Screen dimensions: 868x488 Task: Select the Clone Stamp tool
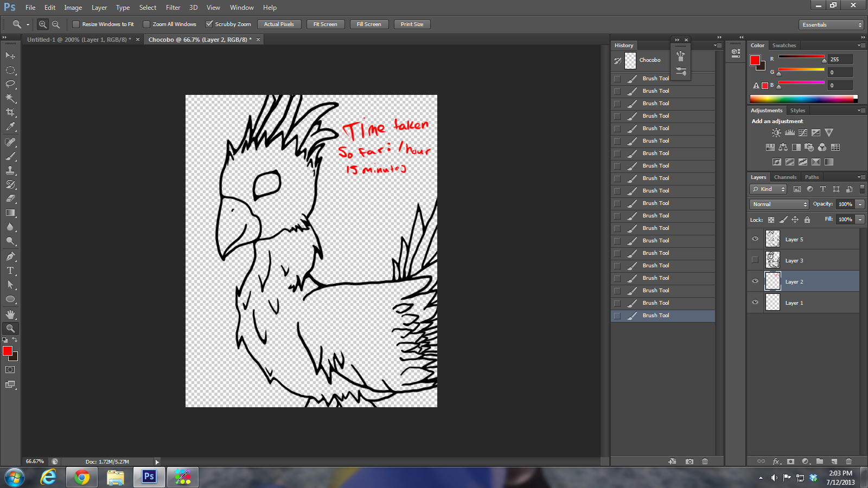(10, 170)
